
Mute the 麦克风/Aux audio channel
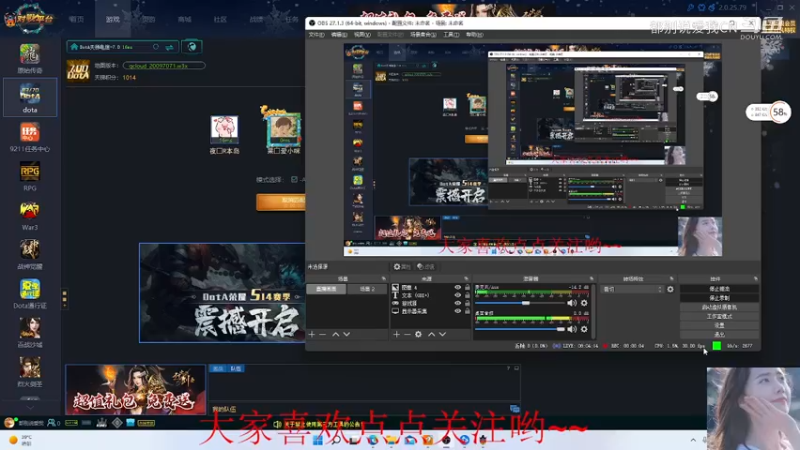572,303
